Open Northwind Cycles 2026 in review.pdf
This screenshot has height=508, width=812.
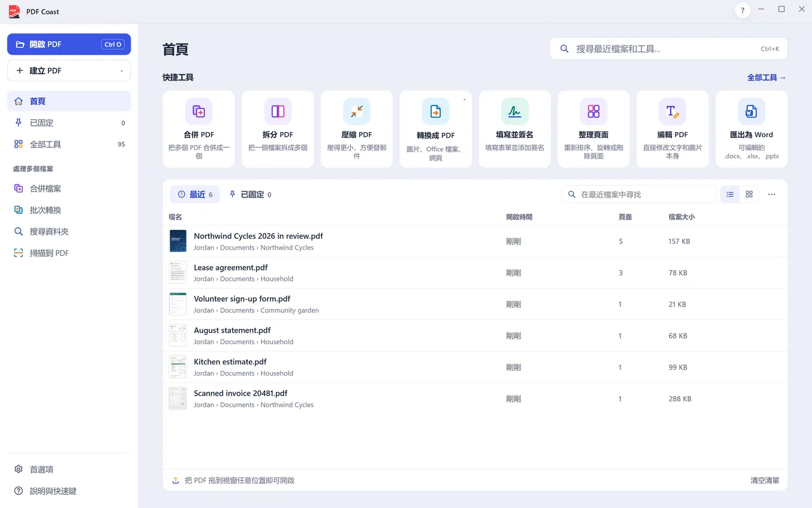475,241
